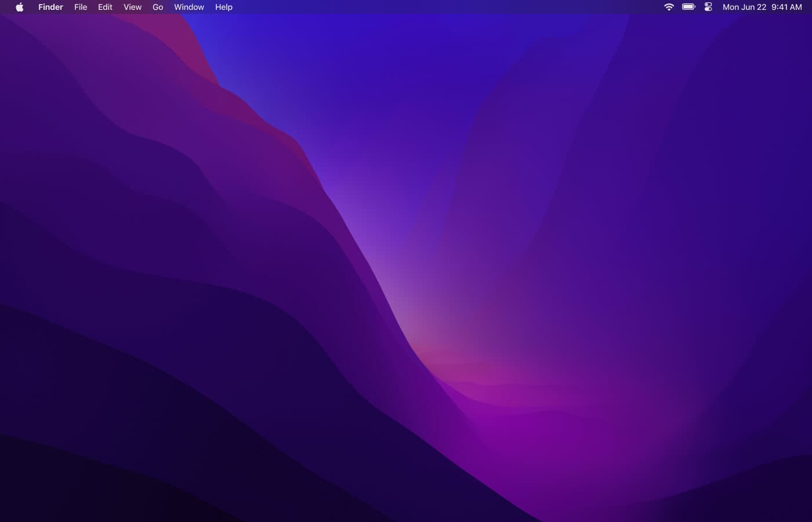The height and width of the screenshot is (522, 812).
Task: Open the Help menu
Action: coord(223,7)
